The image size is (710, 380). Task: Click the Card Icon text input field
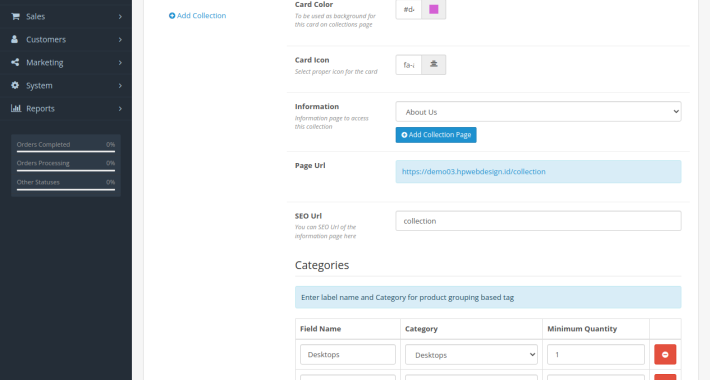(x=408, y=65)
